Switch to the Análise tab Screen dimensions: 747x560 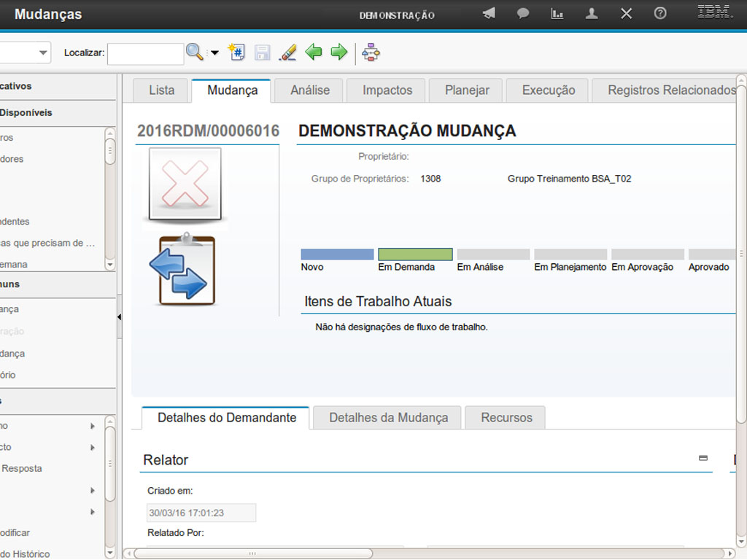310,90
